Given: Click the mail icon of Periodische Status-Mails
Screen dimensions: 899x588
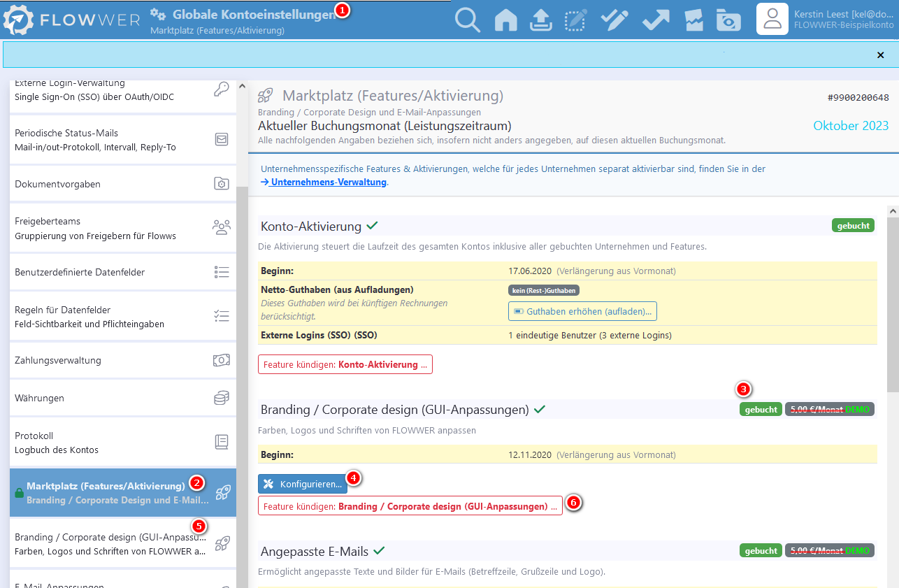Looking at the screenshot, I should pos(222,139).
